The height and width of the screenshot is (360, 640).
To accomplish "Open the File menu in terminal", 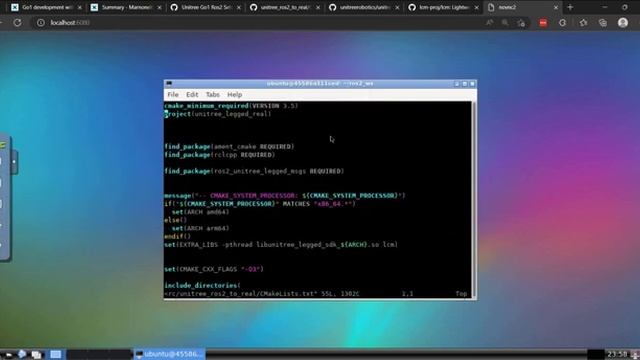I will point(173,95).
